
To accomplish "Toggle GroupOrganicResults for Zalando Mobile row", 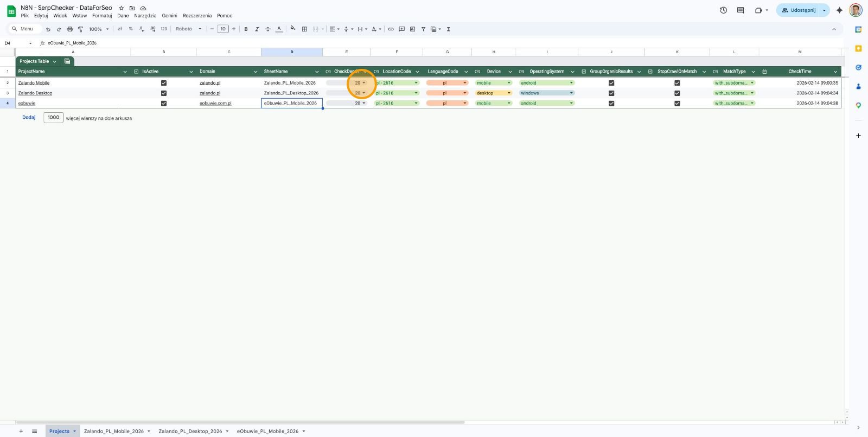I will 611,83.
